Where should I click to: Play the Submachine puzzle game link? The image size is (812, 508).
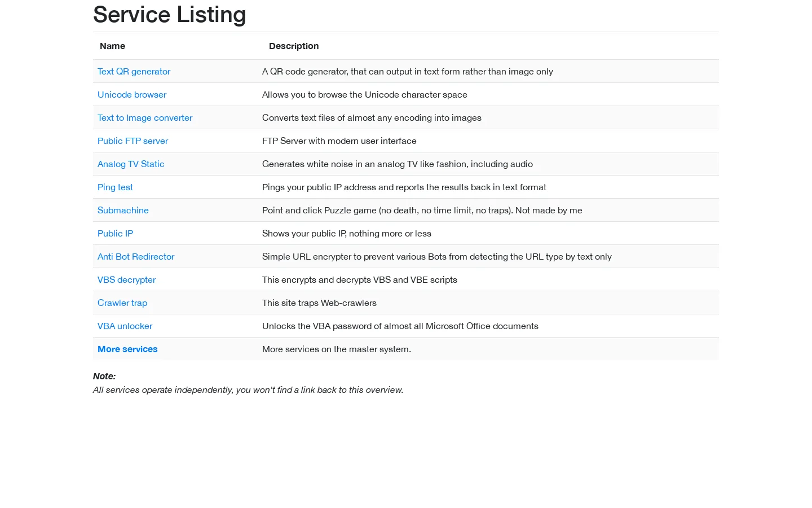click(x=123, y=211)
